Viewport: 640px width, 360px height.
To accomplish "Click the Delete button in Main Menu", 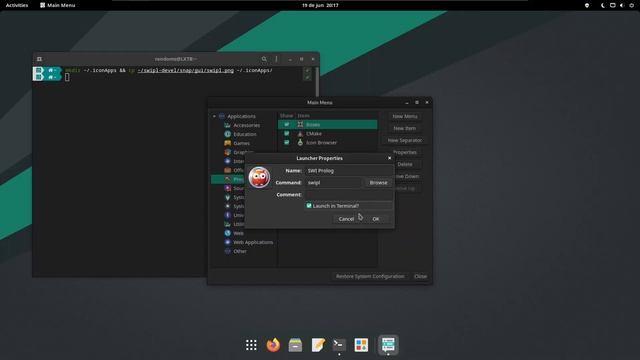I will coord(404,164).
